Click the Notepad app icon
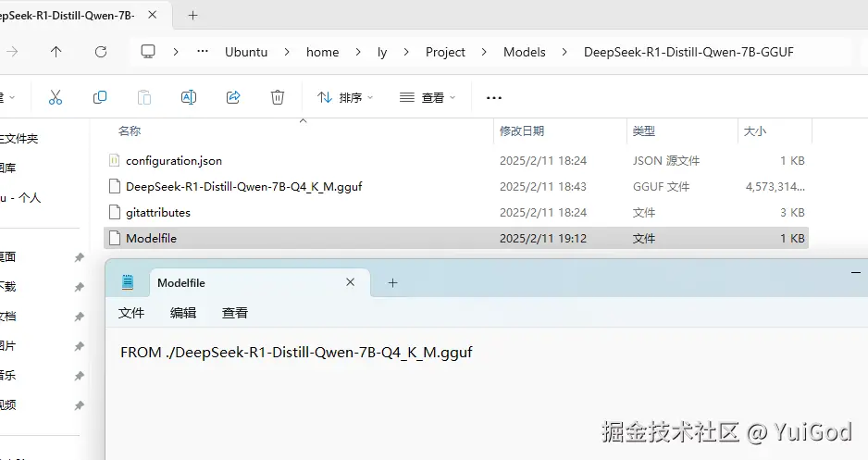The image size is (868, 460). point(128,283)
